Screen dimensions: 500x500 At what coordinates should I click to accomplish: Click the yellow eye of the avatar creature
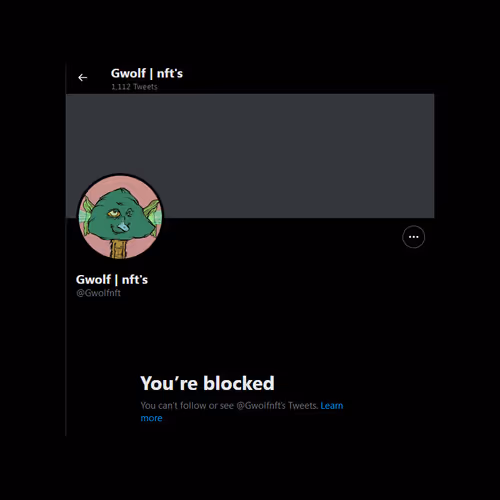pyautogui.click(x=113, y=213)
